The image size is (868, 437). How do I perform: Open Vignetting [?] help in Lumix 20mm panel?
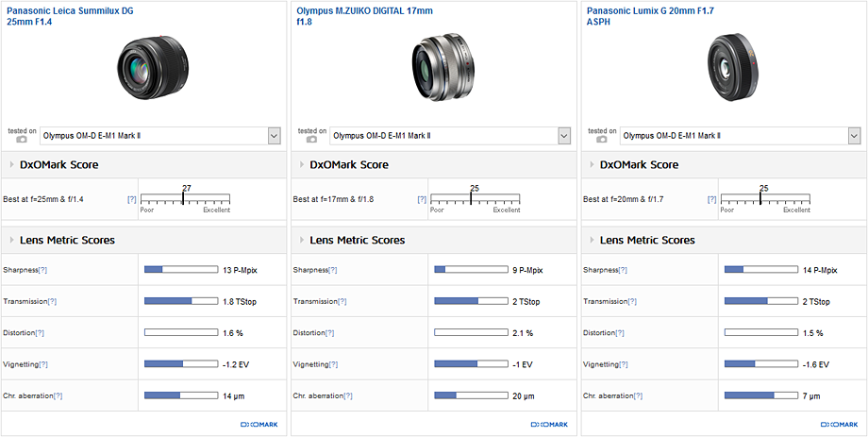click(x=624, y=365)
